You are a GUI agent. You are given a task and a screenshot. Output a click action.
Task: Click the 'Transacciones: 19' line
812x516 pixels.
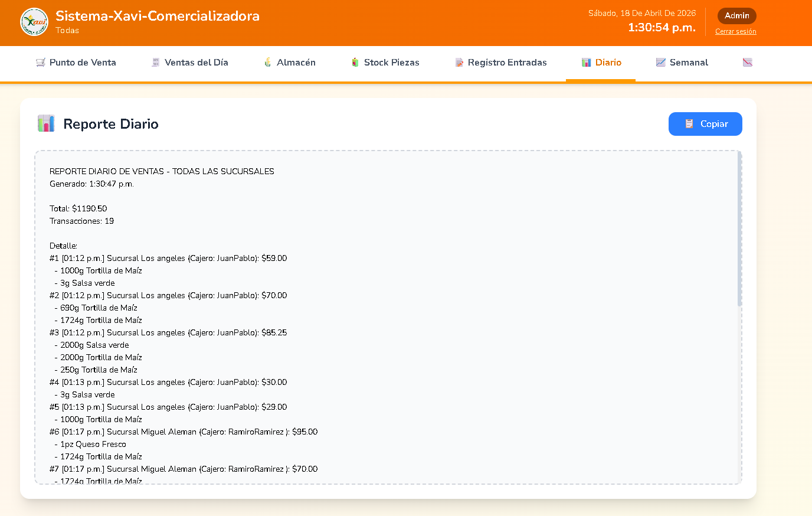click(x=82, y=221)
